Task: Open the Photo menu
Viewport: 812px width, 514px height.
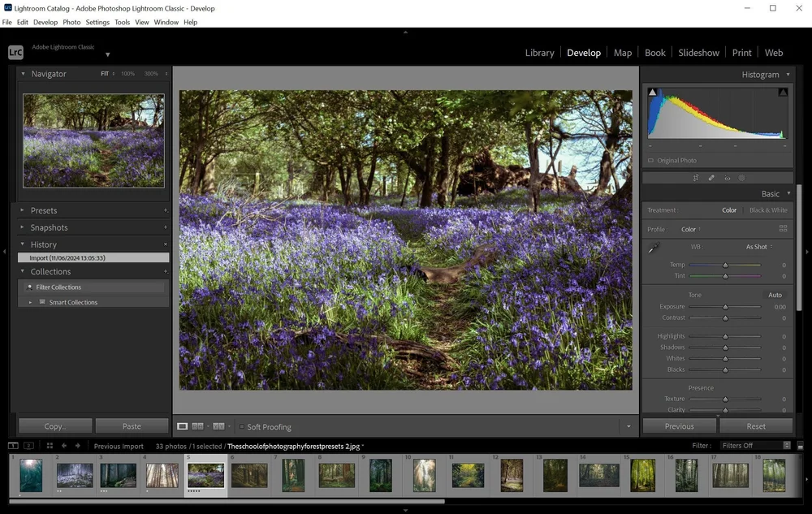Action: (x=71, y=22)
